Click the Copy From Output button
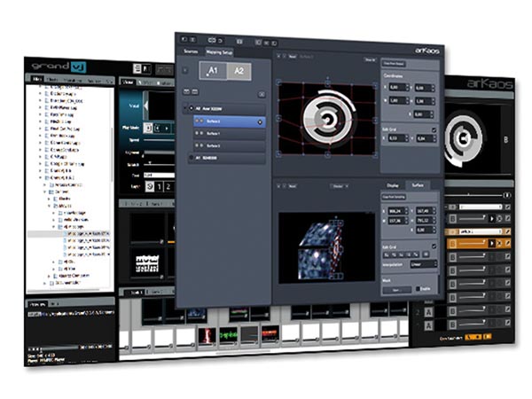Screen dimensions: 532x399 [x=394, y=64]
